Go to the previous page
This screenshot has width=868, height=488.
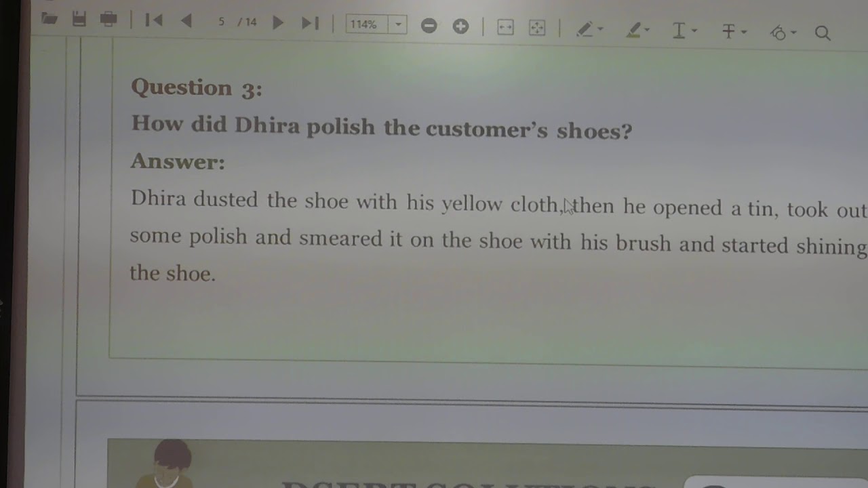[186, 22]
